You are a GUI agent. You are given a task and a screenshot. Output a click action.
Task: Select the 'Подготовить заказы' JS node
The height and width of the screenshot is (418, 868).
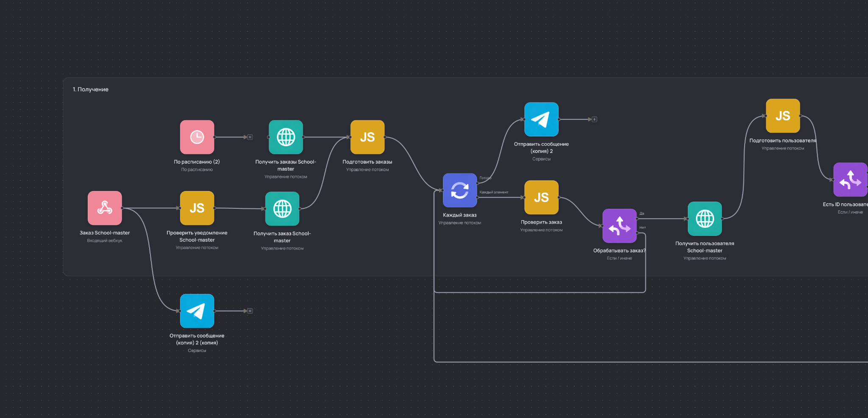367,137
